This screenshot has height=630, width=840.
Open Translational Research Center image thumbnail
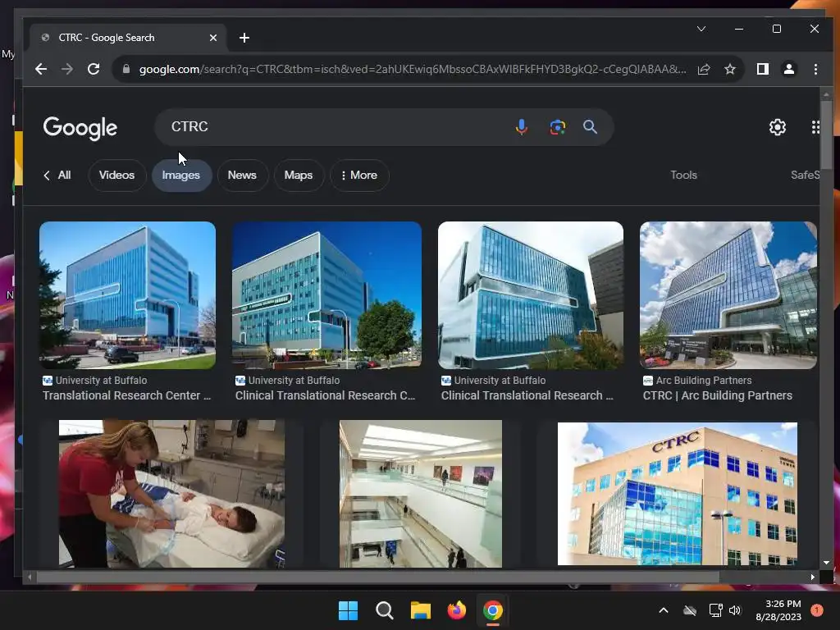click(127, 295)
